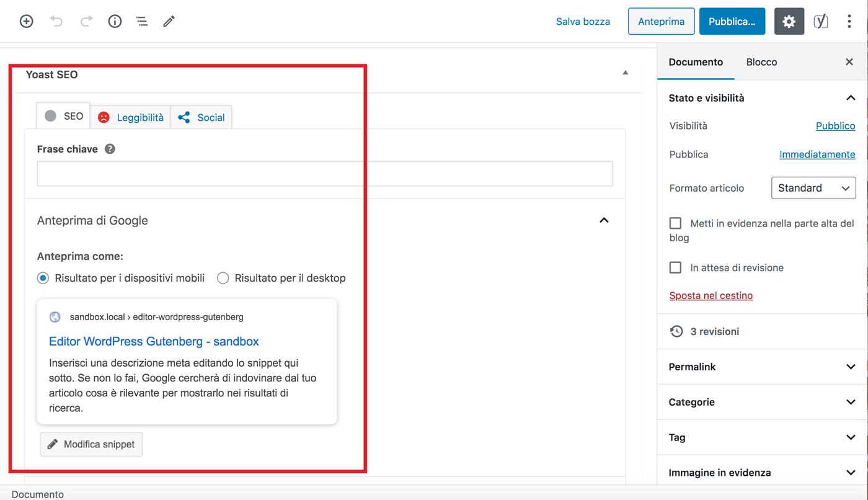The height and width of the screenshot is (500, 868).
Task: Check Metti in evidenza nella parte alta
Action: (676, 223)
